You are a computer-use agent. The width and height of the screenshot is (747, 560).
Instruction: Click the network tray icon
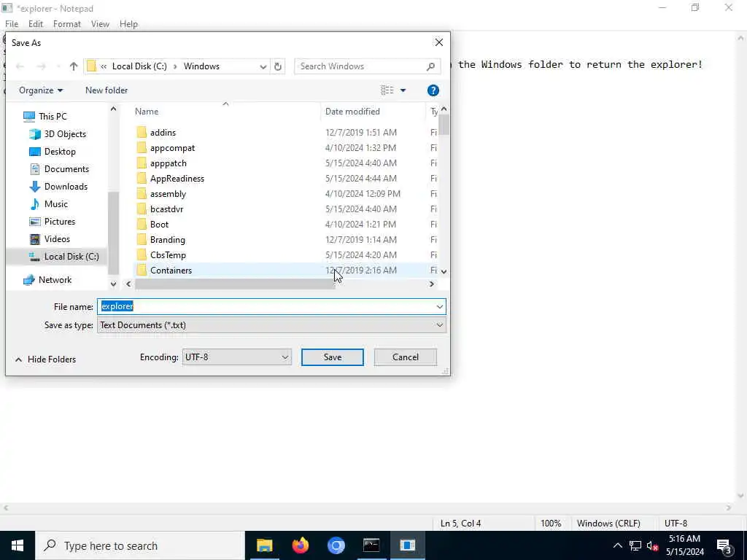pyautogui.click(x=635, y=545)
